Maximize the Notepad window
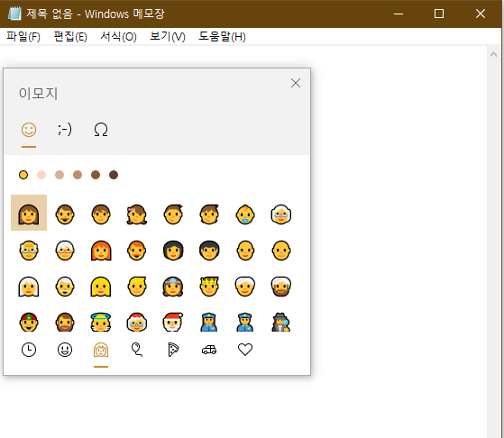504x438 pixels. pyautogui.click(x=439, y=14)
